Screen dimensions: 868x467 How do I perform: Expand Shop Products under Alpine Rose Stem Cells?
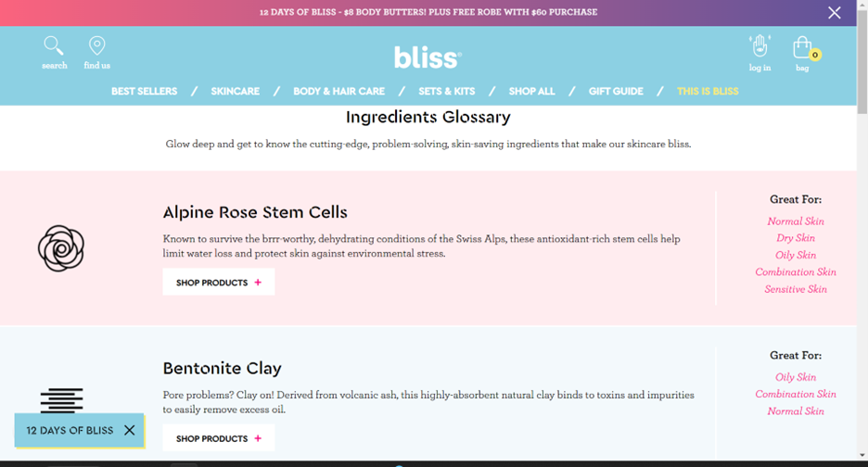[x=219, y=283]
